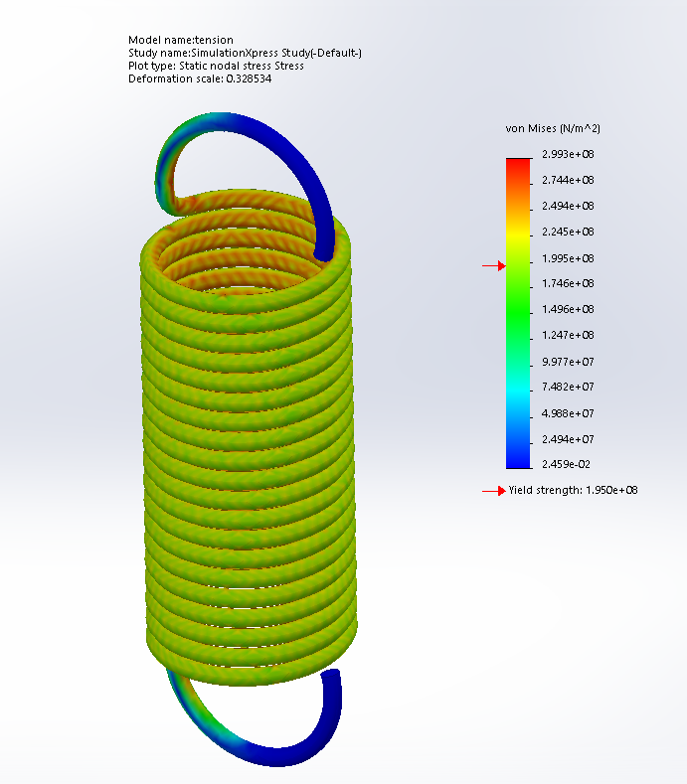Click the 9.977e+07 legend value
Viewport: 687px width, 784px height.
click(x=566, y=362)
